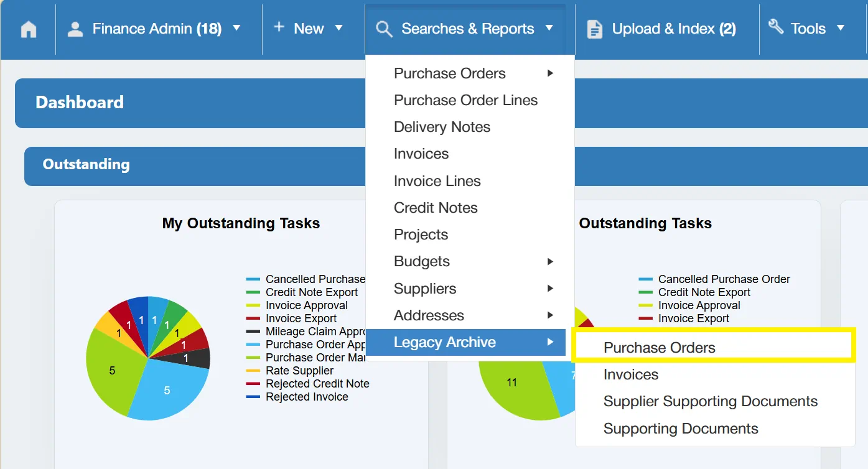Go to the home page via house icon
The width and height of the screenshot is (868, 469).
(29, 29)
